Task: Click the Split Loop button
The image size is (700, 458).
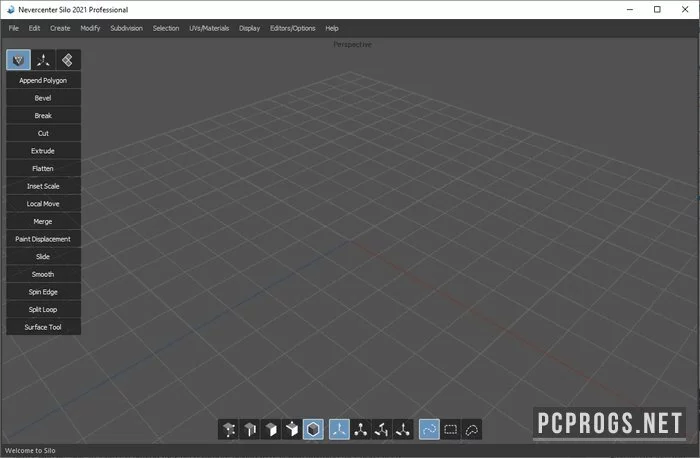Action: [43, 309]
